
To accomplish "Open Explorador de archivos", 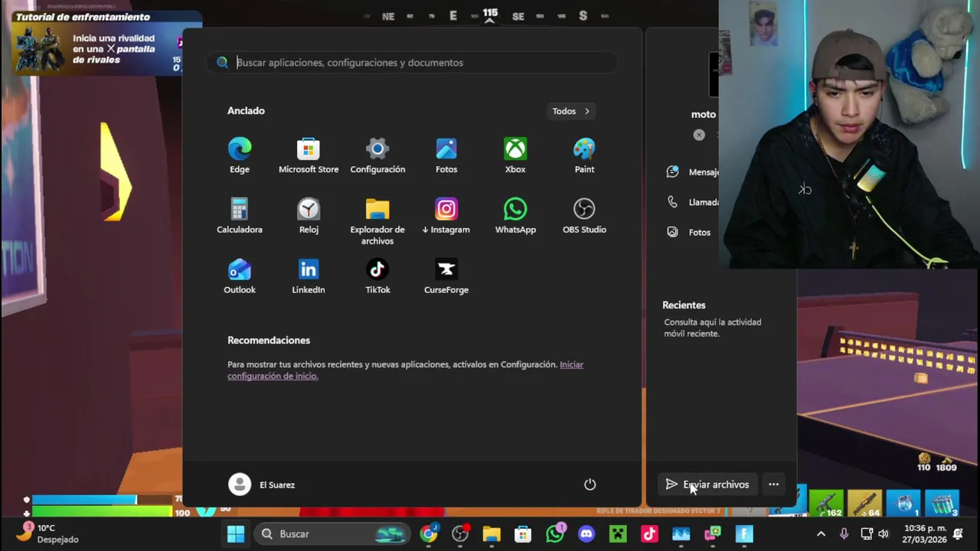I will click(377, 222).
